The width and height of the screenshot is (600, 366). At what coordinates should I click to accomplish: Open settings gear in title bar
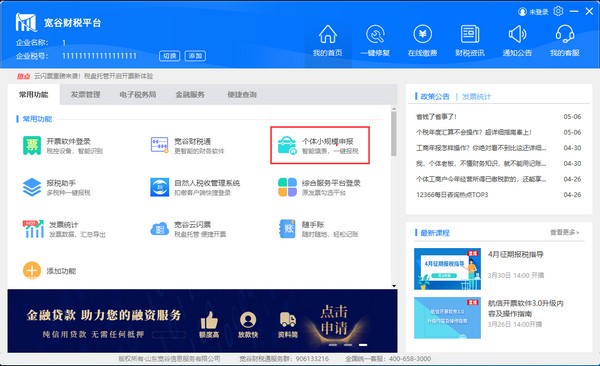pos(558,11)
